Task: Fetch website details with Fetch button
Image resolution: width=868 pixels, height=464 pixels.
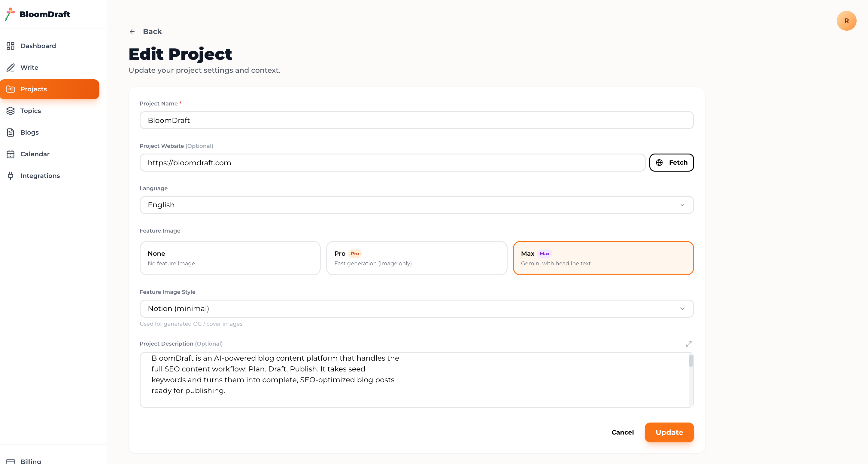Action: tap(671, 163)
